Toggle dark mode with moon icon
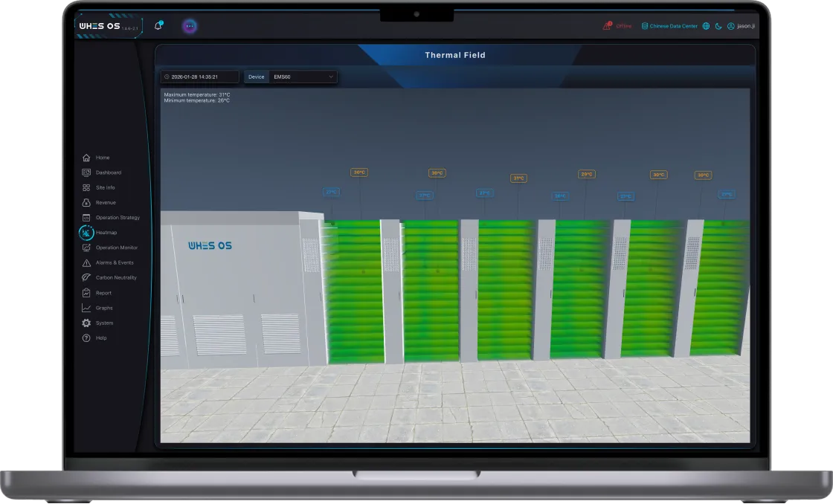 tap(718, 26)
